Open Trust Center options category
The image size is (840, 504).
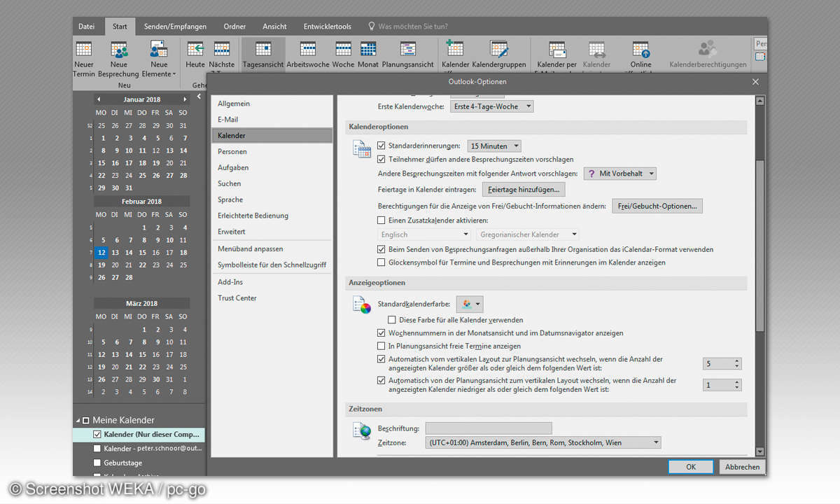point(272,298)
